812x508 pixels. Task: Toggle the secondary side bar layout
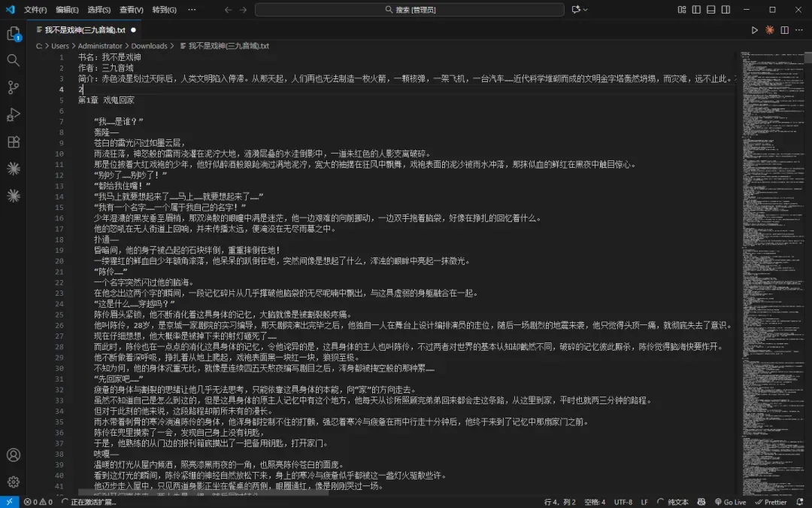point(726,9)
